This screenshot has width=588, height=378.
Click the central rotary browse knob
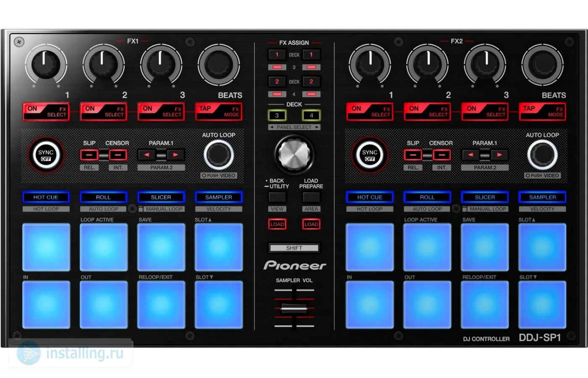[x=294, y=153]
